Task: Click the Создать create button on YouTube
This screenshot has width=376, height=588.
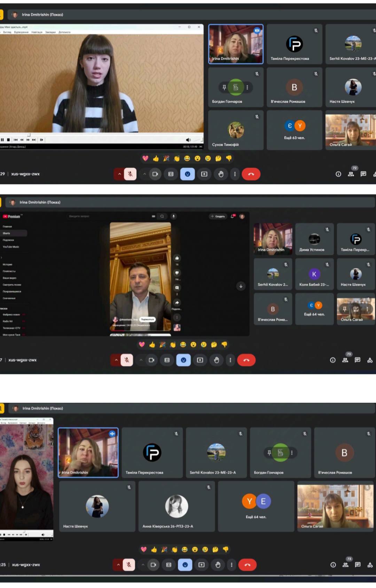Action: tap(218, 216)
